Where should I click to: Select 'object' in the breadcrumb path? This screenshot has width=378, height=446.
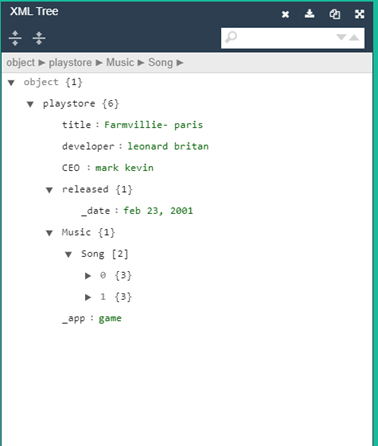[x=21, y=62]
